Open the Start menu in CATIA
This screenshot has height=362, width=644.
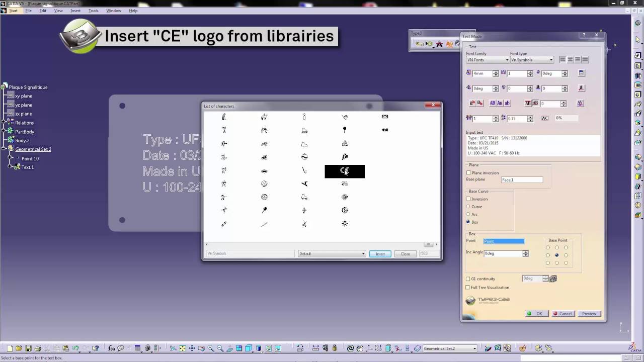coord(13,11)
